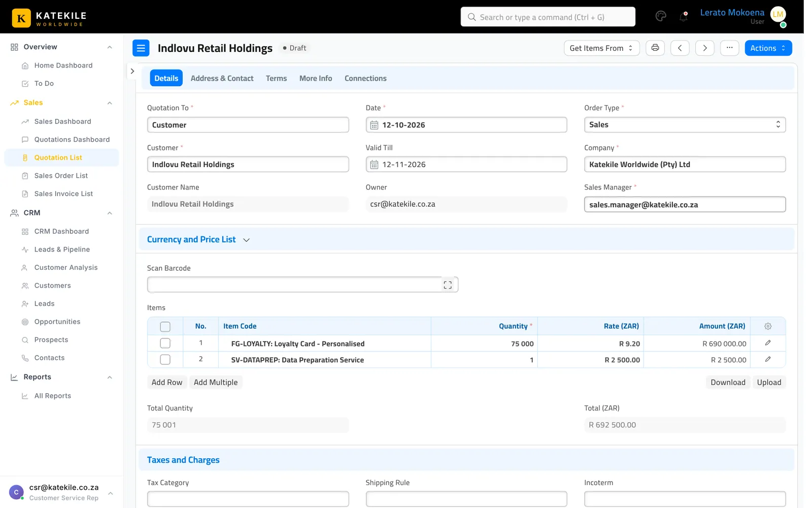The image size is (812, 508).
Task: Select all items header checkbox
Action: (165, 327)
